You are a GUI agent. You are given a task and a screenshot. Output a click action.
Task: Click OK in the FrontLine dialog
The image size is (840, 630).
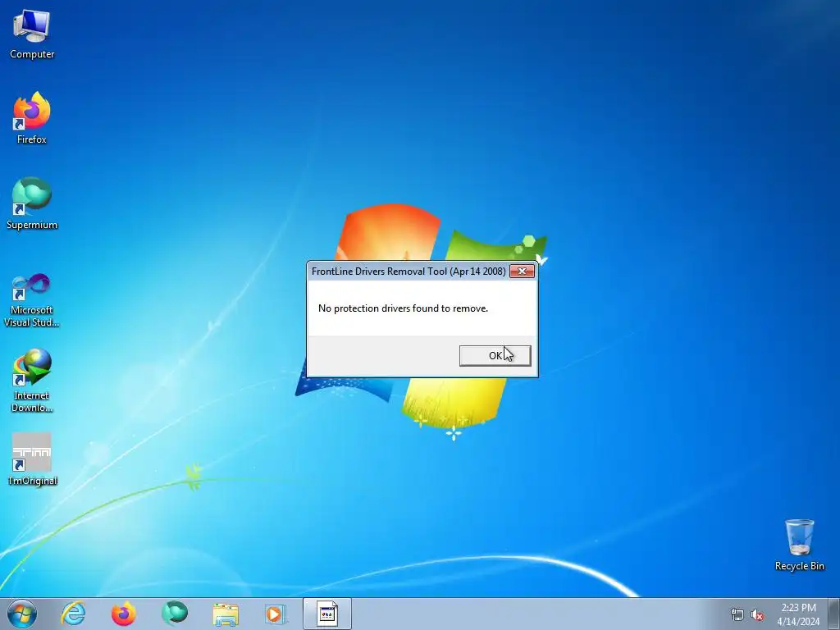(495, 356)
